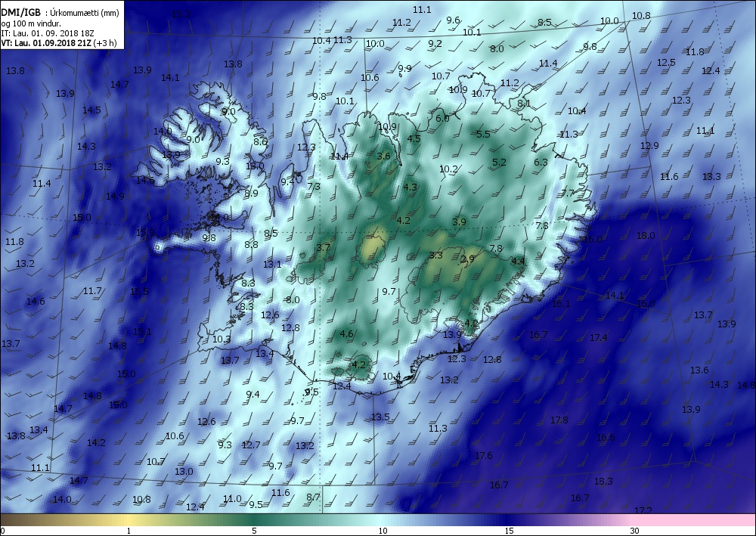Click the '10' tick label on the legend
The image size is (756, 536).
pyautogui.click(x=383, y=531)
